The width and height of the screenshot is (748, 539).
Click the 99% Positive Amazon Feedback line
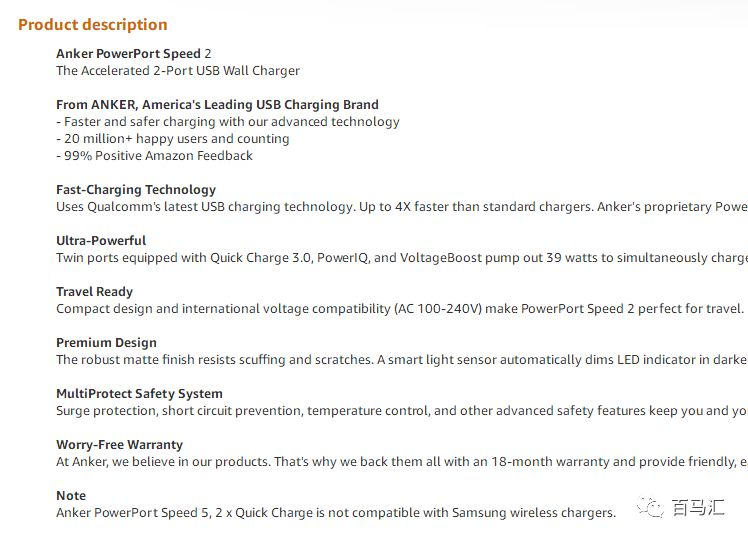(x=155, y=156)
